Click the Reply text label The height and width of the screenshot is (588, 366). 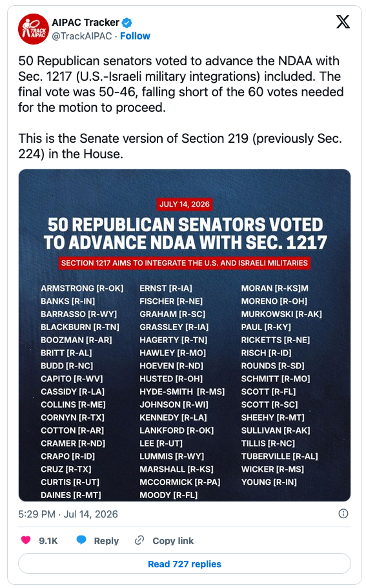107,541
